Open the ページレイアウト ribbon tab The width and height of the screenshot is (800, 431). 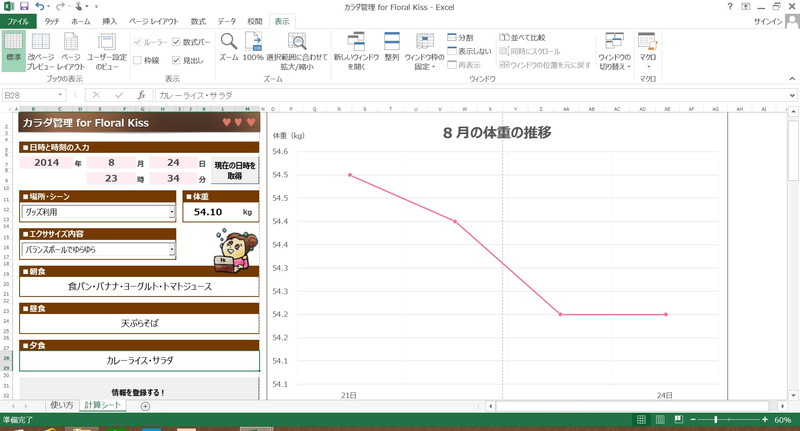click(153, 21)
